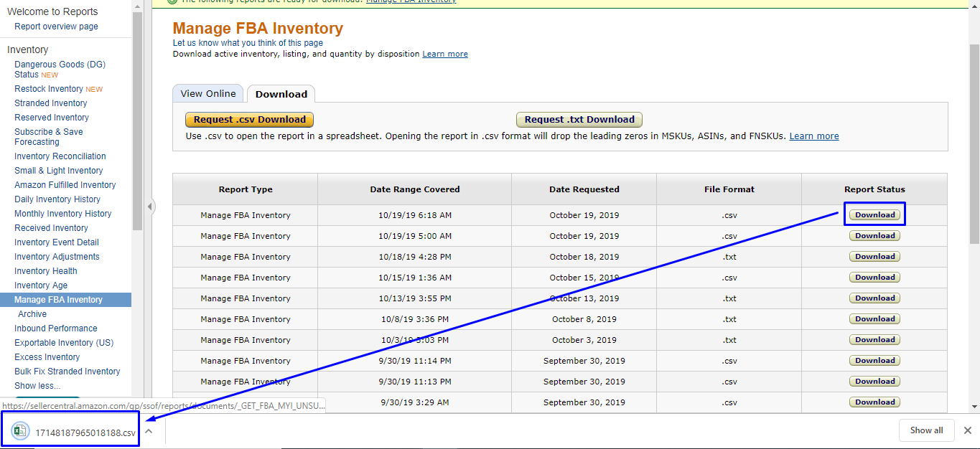The width and height of the screenshot is (980, 449).
Task: Open Inbound Performance report
Action: tap(56, 329)
